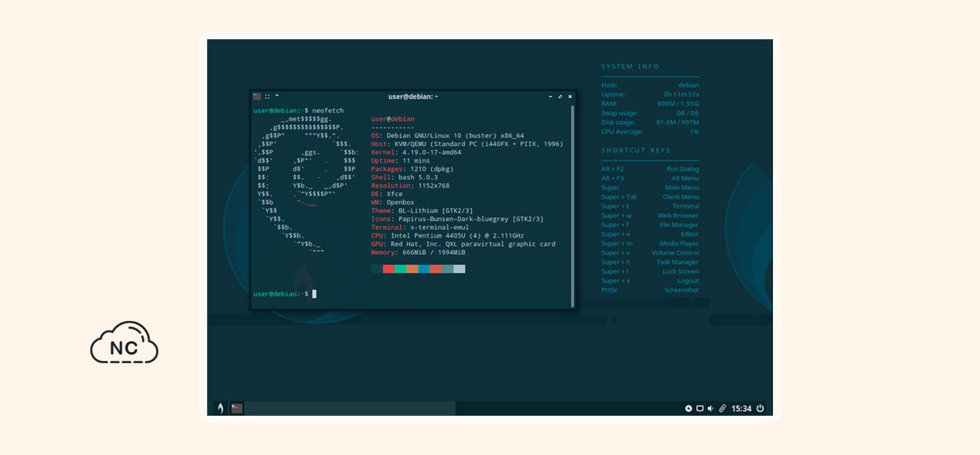The image size is (980, 455).
Task: Click the 15:34 clock in the taskbar
Action: [x=741, y=409]
